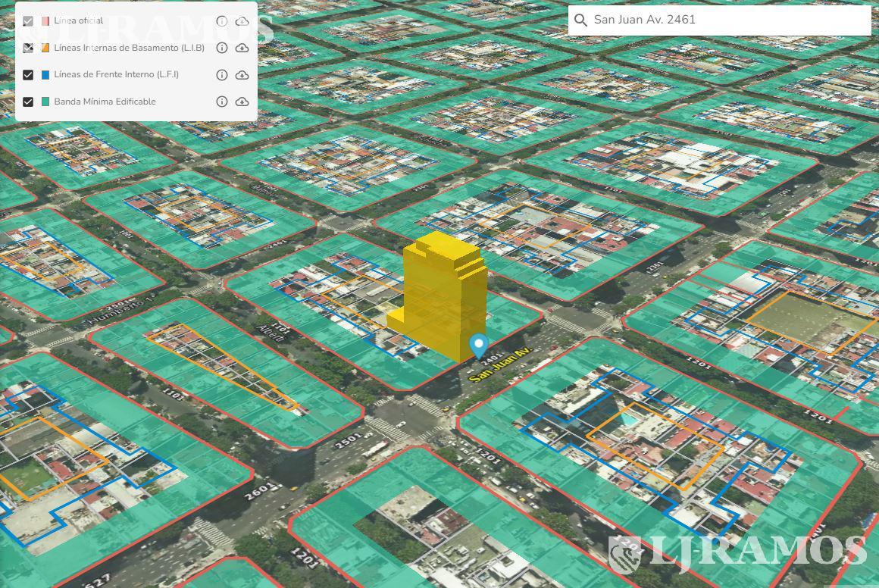Click the 'Banda Mínima Edificable' label
The image size is (879, 588).
point(105,102)
